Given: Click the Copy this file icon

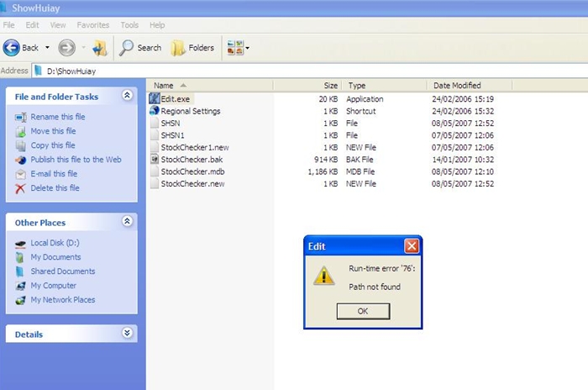Looking at the screenshot, I should (x=21, y=145).
